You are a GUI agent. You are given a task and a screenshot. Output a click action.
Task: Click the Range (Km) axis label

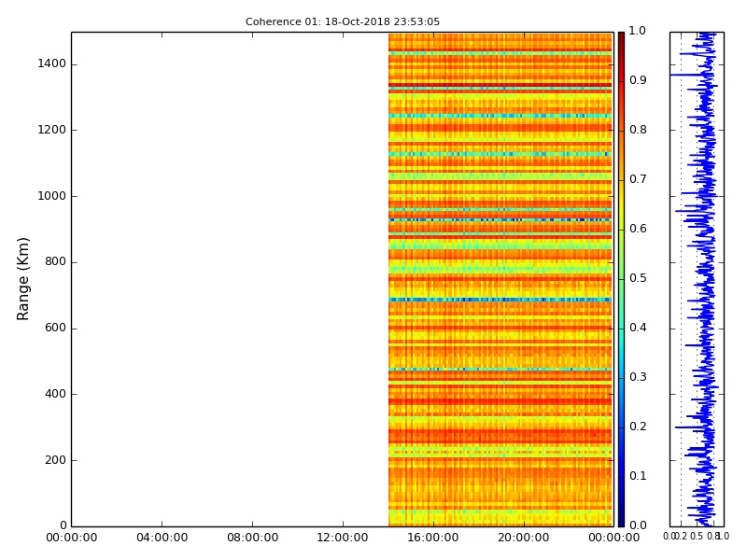click(22, 279)
